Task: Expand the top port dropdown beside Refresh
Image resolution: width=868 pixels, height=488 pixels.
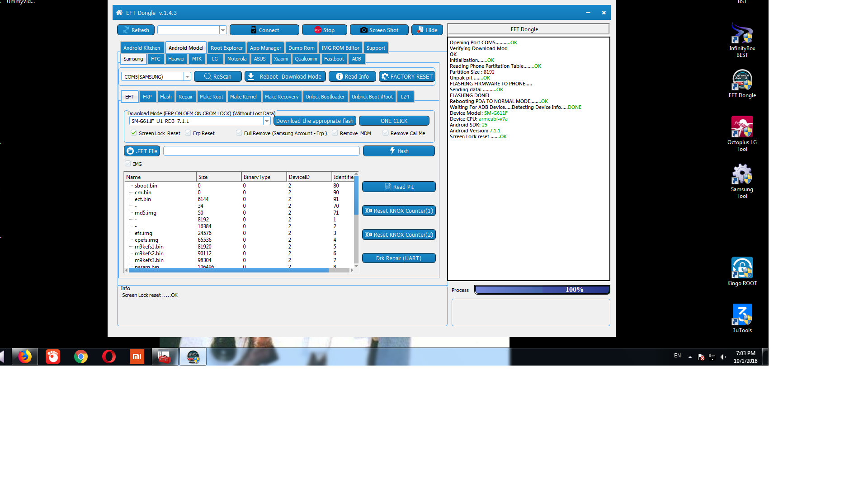Action: 223,30
